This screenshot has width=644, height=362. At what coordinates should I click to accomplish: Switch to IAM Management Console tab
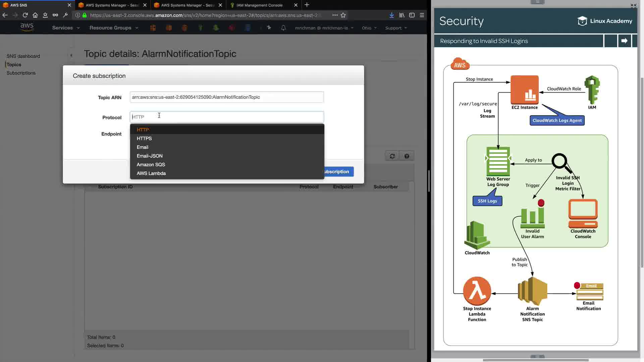click(259, 5)
